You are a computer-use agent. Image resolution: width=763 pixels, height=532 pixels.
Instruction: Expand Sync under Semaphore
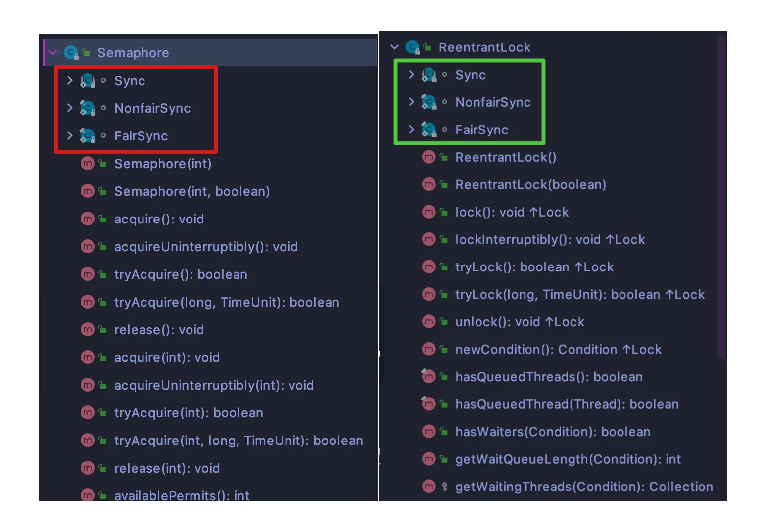click(x=70, y=80)
